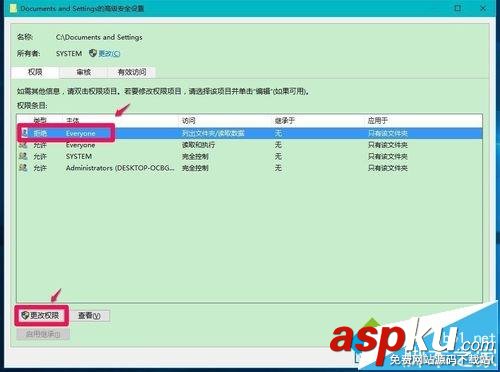Sort by the 应用于 column header
Image resolution: width=500 pixels, height=372 pixels.
(378, 120)
